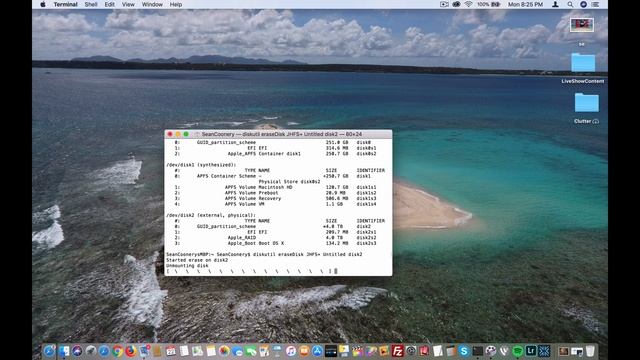Open iTunes from the Dock
The width and height of the screenshot is (640, 360).
pyautogui.click(x=291, y=351)
